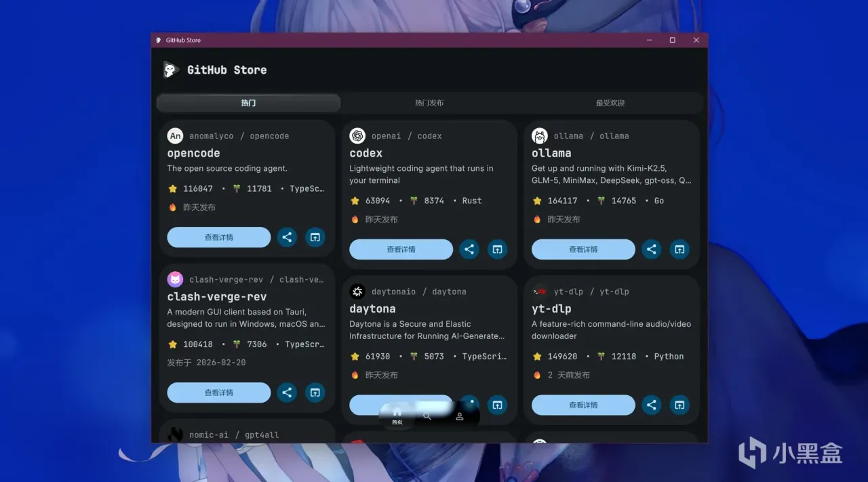
Task: Click the 164117 star count
Action: 563,201
